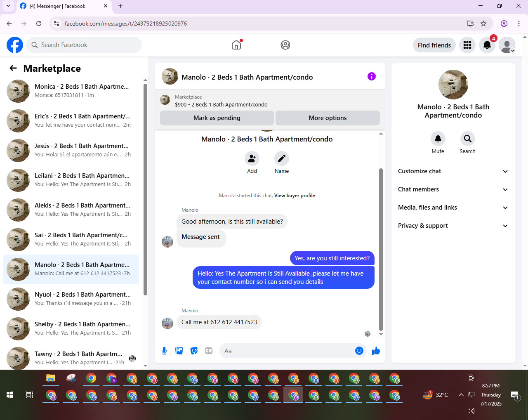Expand the Chat members section
The width and height of the screenshot is (528, 420).
tap(453, 189)
